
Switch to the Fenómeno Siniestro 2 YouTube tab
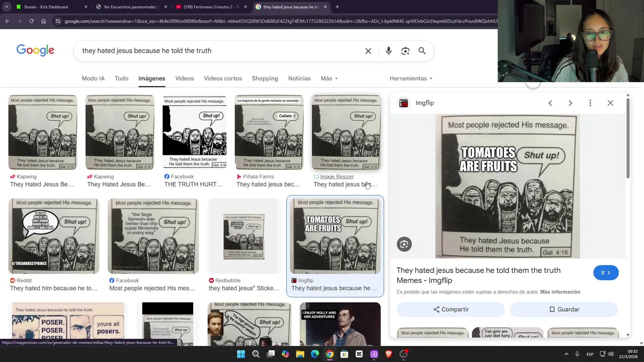pyautogui.click(x=210, y=7)
